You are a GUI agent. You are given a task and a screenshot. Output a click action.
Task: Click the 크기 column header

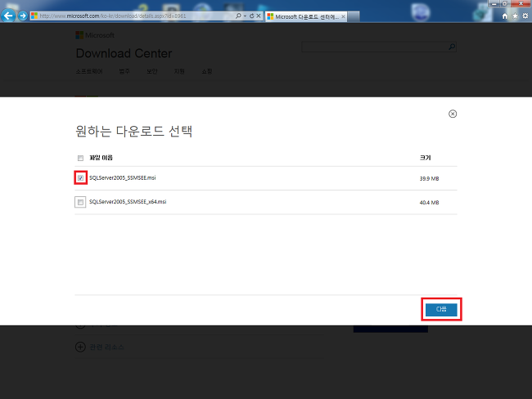click(x=425, y=158)
